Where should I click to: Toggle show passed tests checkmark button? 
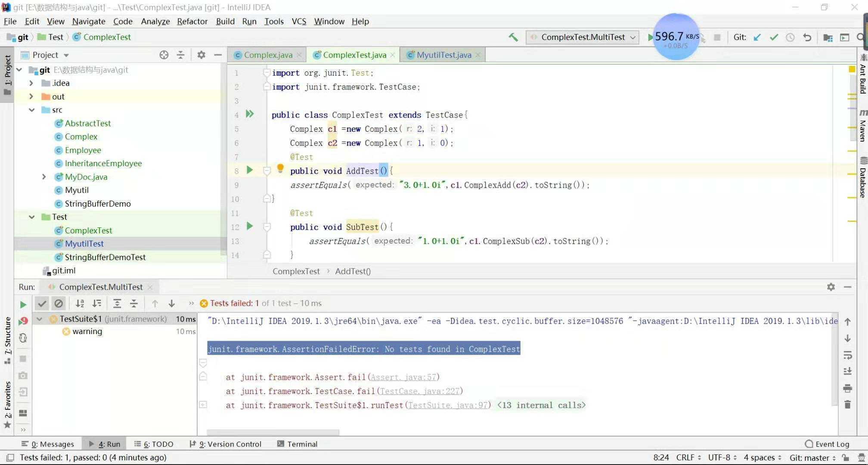pos(42,304)
